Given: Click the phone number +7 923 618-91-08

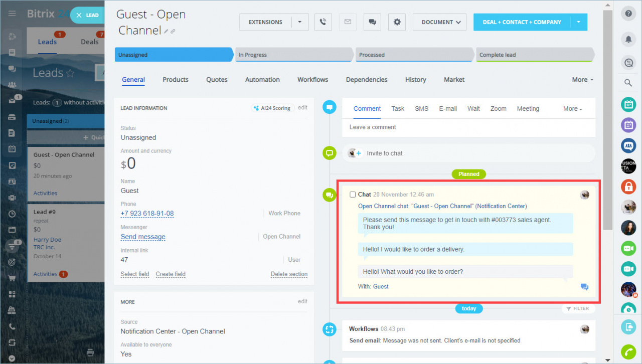Looking at the screenshot, I should [x=147, y=214].
